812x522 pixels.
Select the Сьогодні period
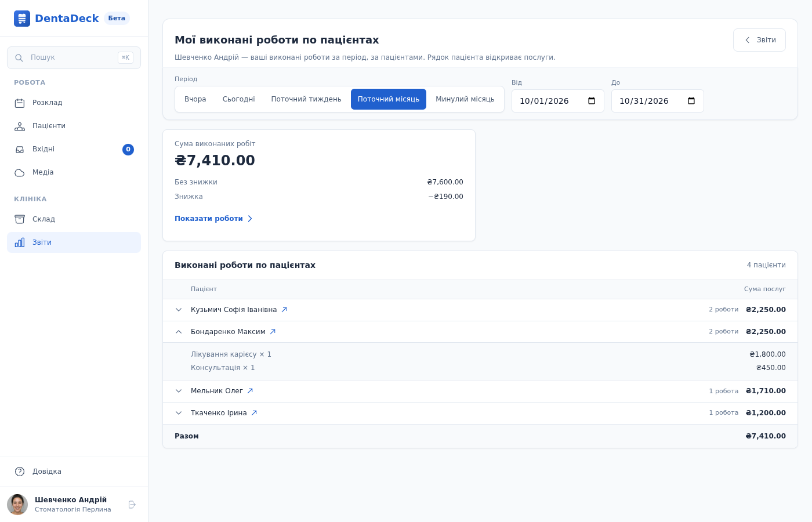[239, 99]
